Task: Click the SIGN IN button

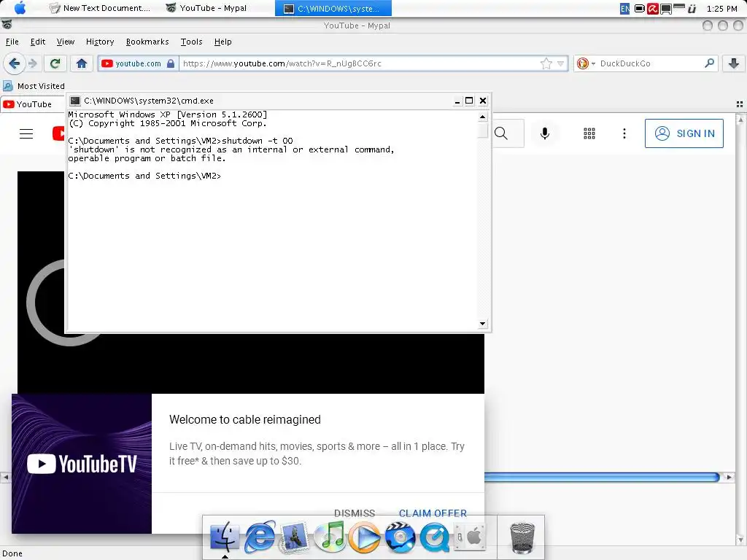Action: (684, 133)
